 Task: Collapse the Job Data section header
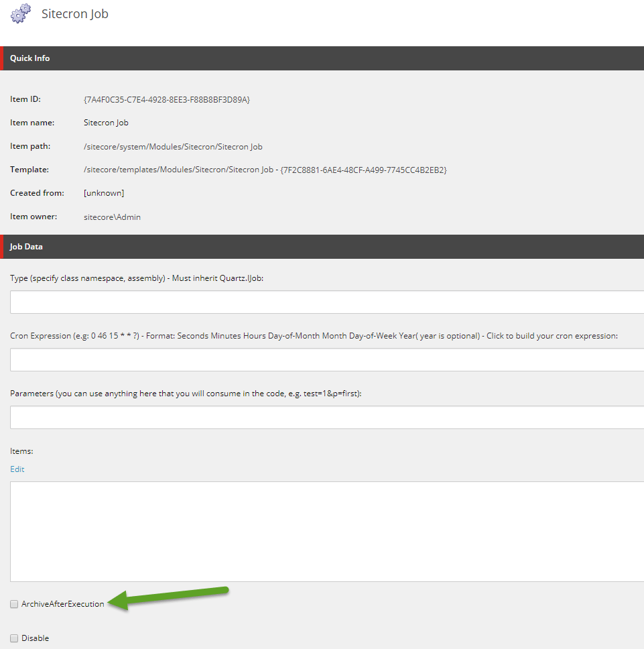click(x=27, y=247)
